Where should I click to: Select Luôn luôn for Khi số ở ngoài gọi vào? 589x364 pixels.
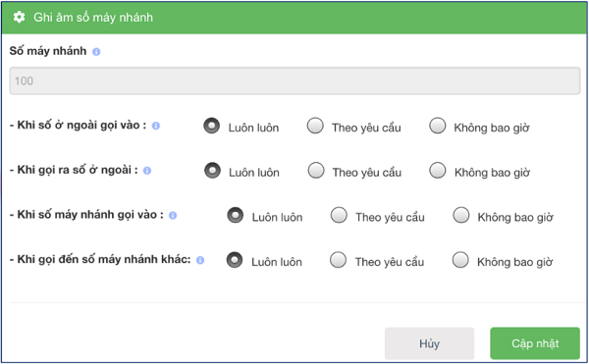pyautogui.click(x=211, y=126)
